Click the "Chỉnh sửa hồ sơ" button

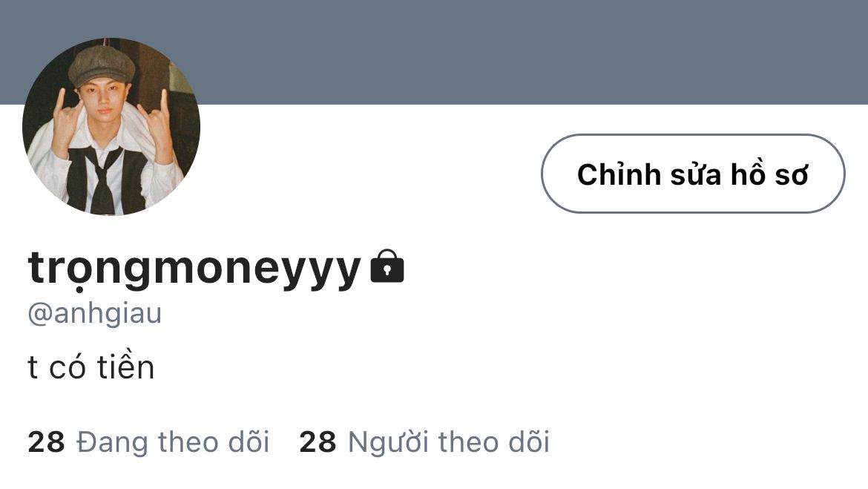coord(693,174)
